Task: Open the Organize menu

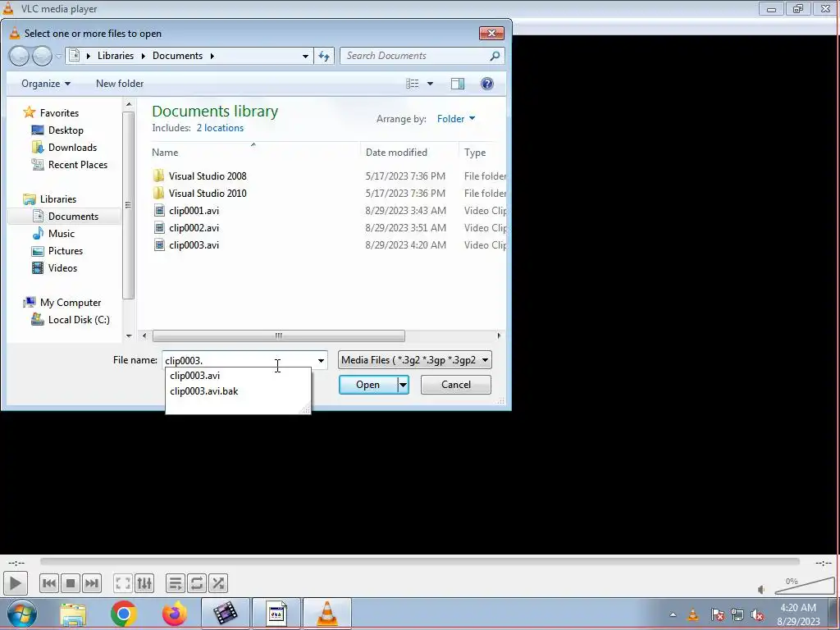Action: point(46,84)
